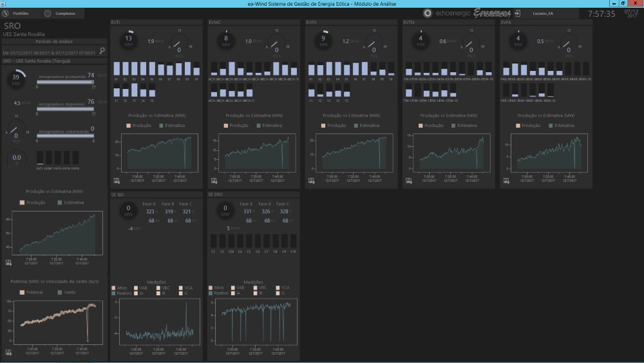Click the 8 MW power gauge in EVMC
This screenshot has height=363, width=644.
tap(226, 40)
